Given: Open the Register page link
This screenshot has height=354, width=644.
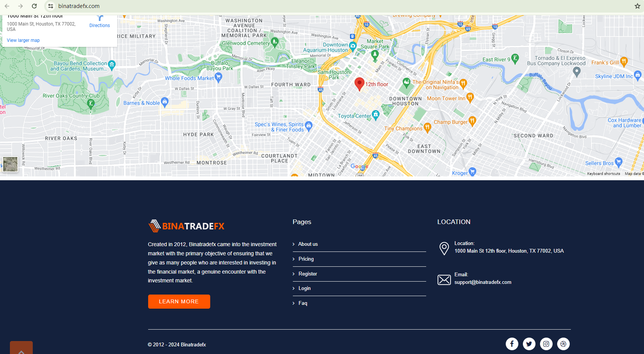Looking at the screenshot, I should tap(308, 274).
